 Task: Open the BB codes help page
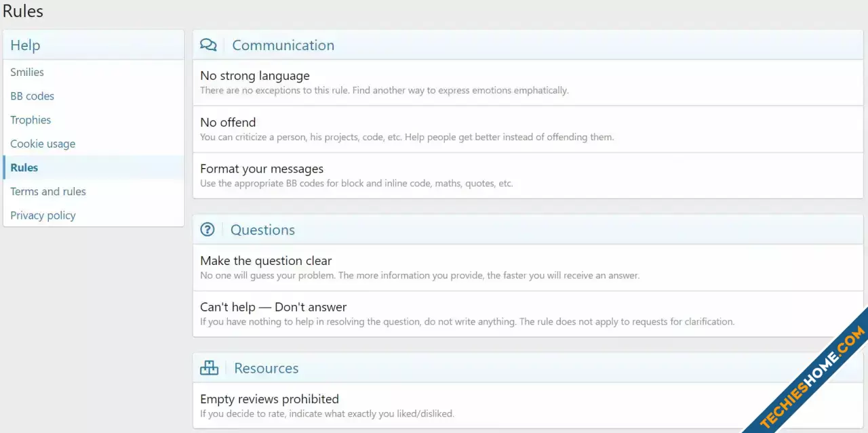tap(32, 96)
